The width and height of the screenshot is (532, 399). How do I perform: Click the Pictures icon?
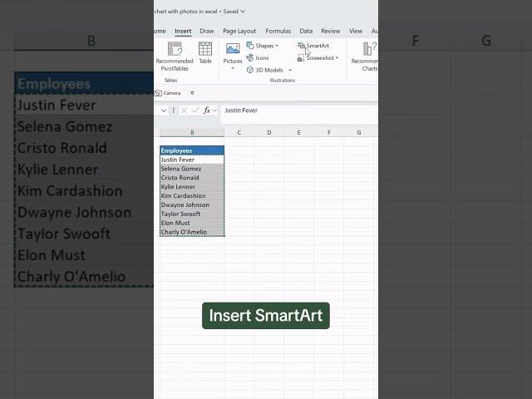(233, 52)
